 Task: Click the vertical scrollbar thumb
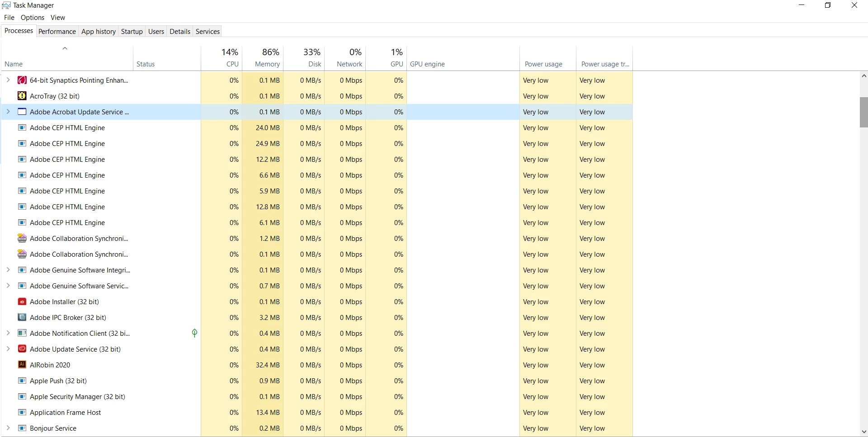(863, 112)
